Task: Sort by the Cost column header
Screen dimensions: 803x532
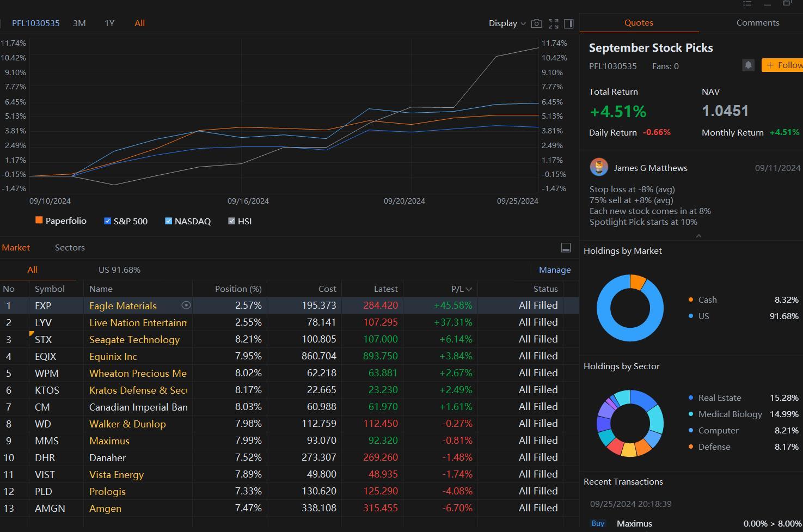Action: click(327, 289)
